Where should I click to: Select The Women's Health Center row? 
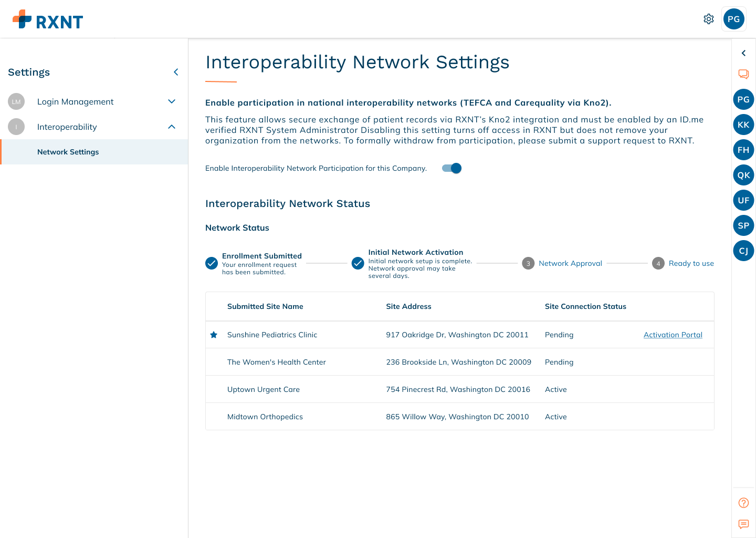[460, 362]
